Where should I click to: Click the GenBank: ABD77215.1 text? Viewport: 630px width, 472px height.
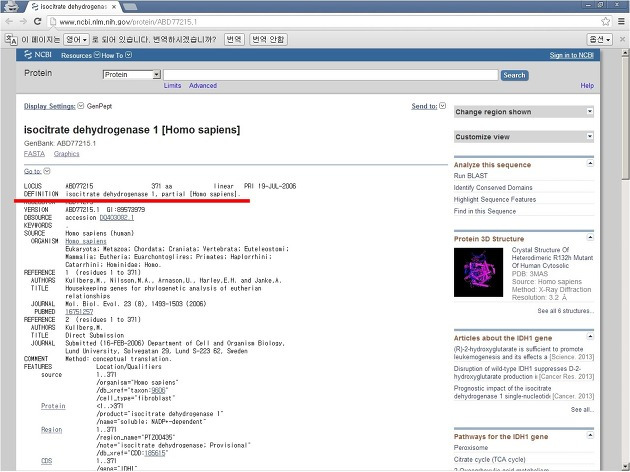coord(60,143)
